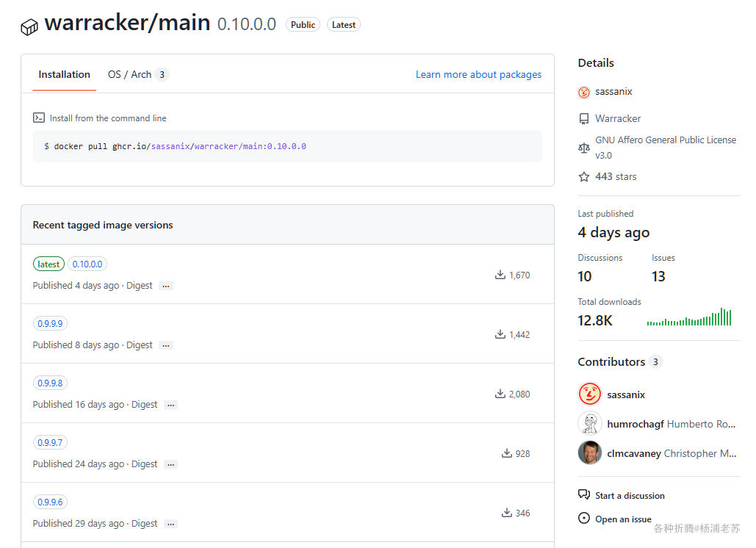Image resolution: width=756 pixels, height=548 pixels.
Task: Click Open an issue
Action: tap(623, 519)
